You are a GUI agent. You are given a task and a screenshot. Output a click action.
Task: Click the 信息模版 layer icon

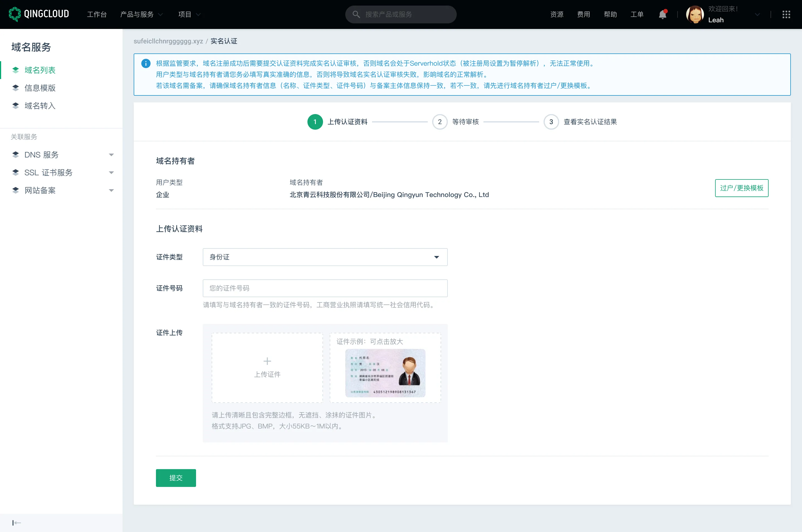(x=16, y=88)
